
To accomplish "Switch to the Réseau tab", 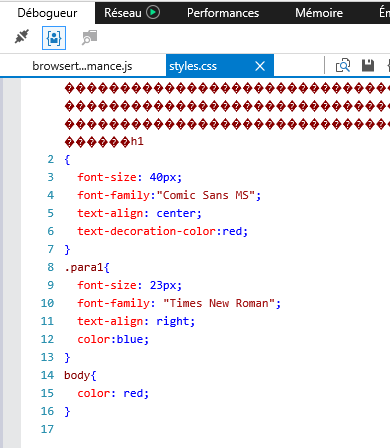I will tap(123, 13).
